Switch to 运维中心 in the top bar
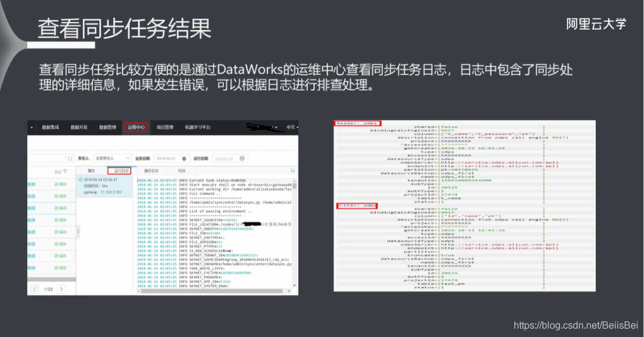Viewport: 644px width, 337px height. [136, 127]
